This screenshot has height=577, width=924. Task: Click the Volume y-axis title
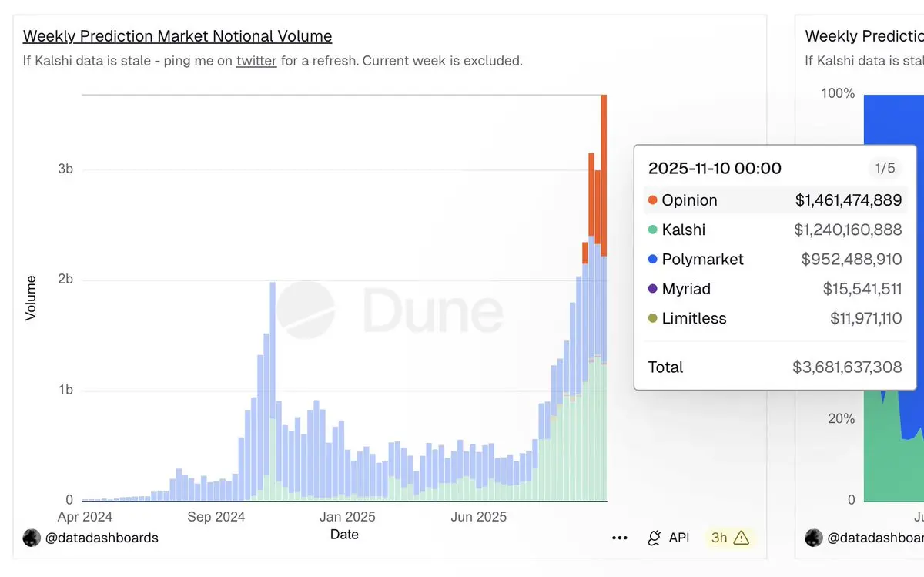point(31,297)
